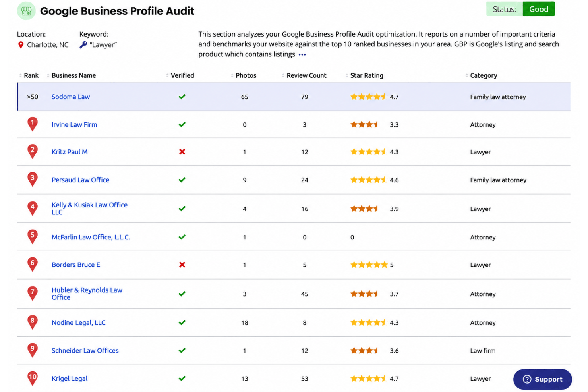Click photos count 18 in Nodine Legal row
588x392 pixels.
[x=244, y=323]
